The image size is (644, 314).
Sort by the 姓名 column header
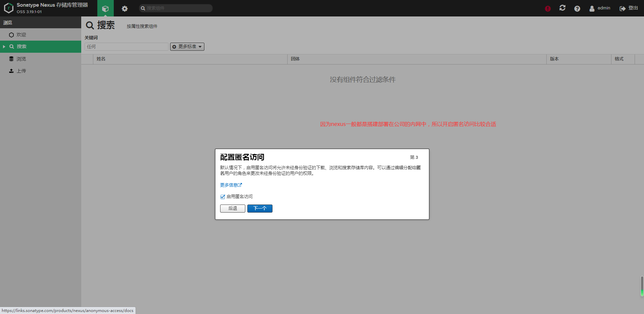point(190,59)
